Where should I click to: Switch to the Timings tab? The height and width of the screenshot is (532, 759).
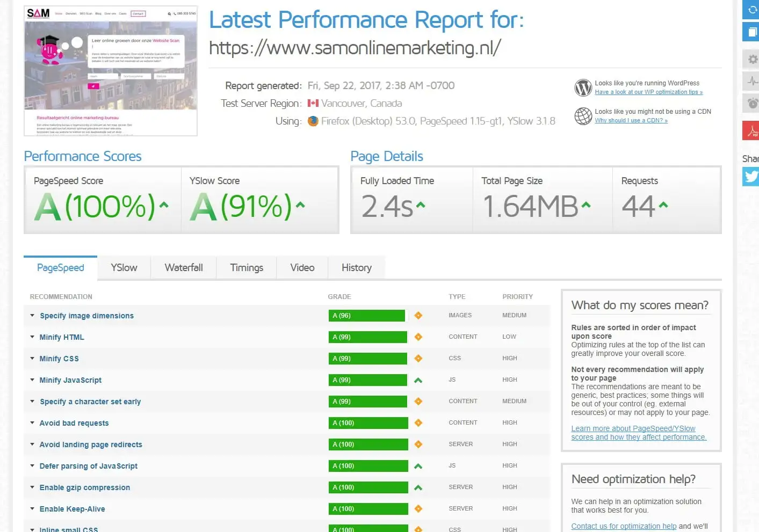tap(247, 268)
